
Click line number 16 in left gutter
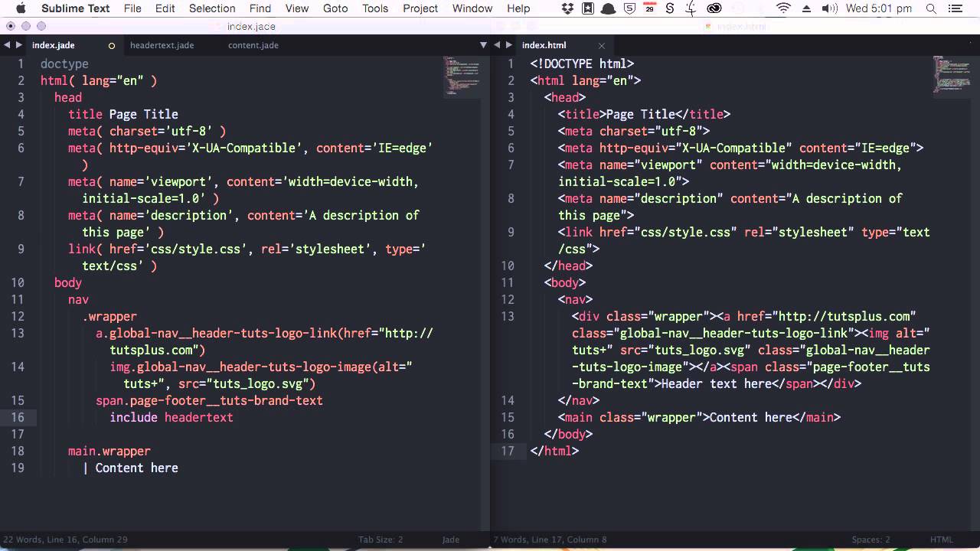(x=18, y=417)
